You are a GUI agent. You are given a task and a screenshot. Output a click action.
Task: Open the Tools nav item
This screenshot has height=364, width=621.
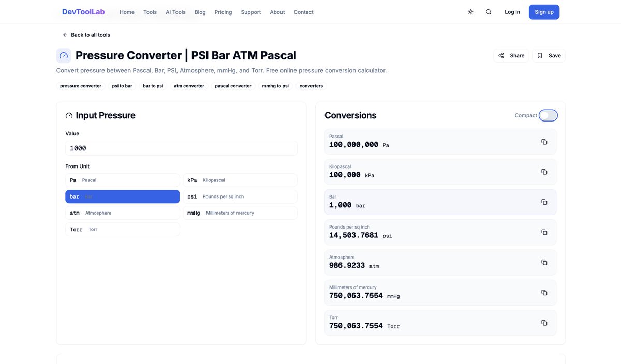pos(150,12)
